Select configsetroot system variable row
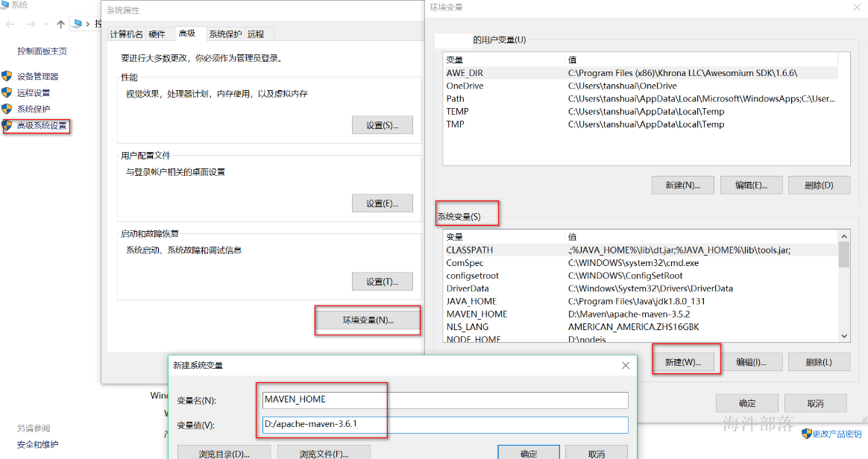 coord(641,276)
